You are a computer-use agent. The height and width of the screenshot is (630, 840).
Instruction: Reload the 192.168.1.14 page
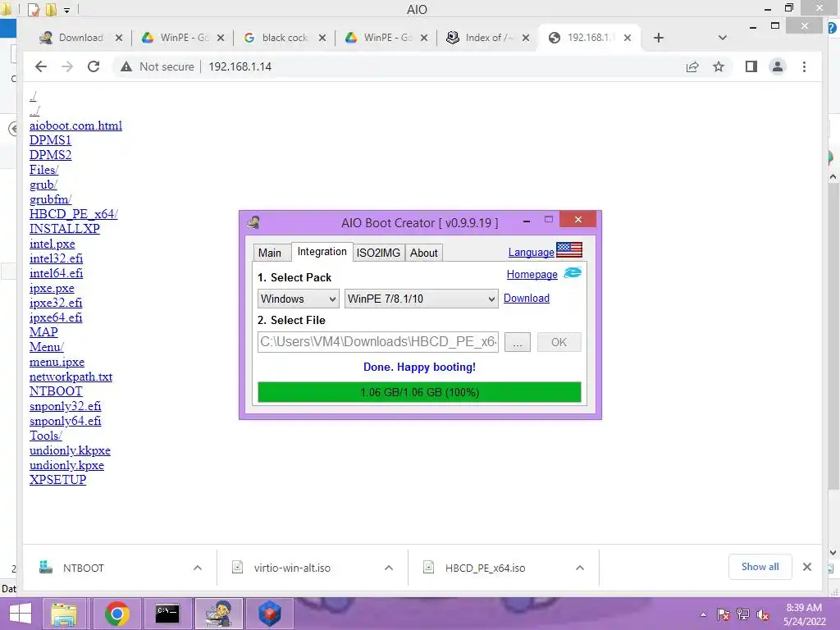pos(94,66)
